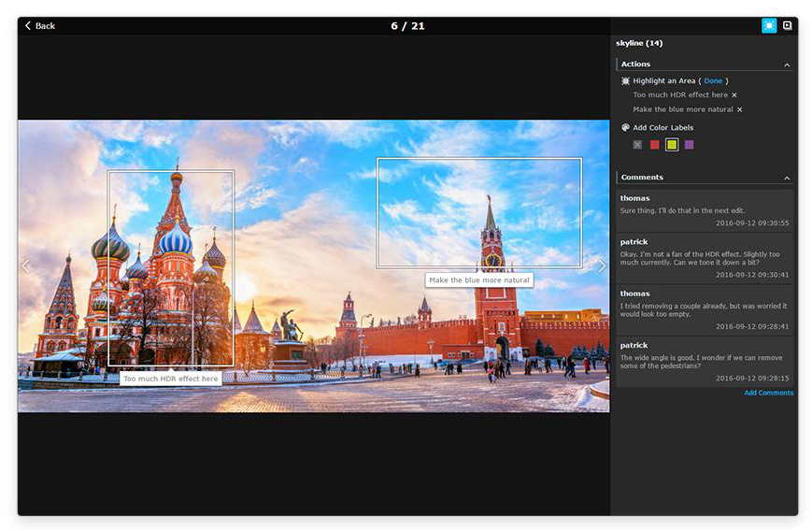Click the highlight mode icon in top bar
This screenshot has width=812, height=530.
769,25
